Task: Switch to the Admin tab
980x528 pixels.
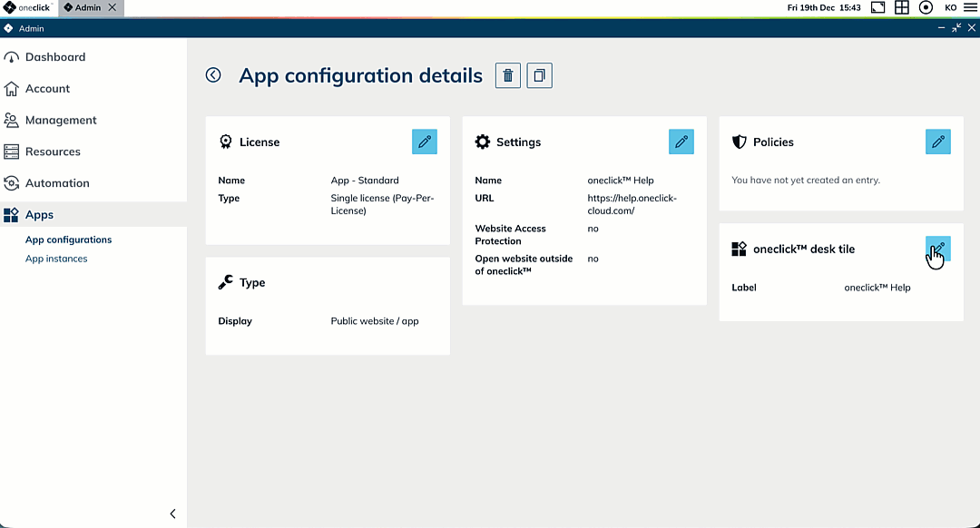Action: (87, 7)
